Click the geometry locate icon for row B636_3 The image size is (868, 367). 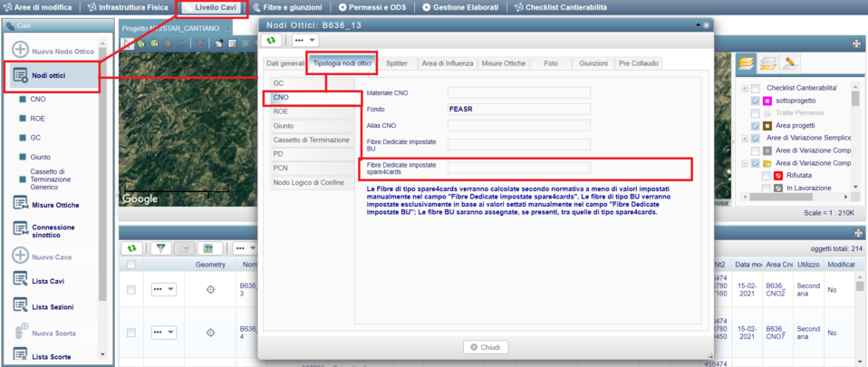pyautogui.click(x=210, y=289)
